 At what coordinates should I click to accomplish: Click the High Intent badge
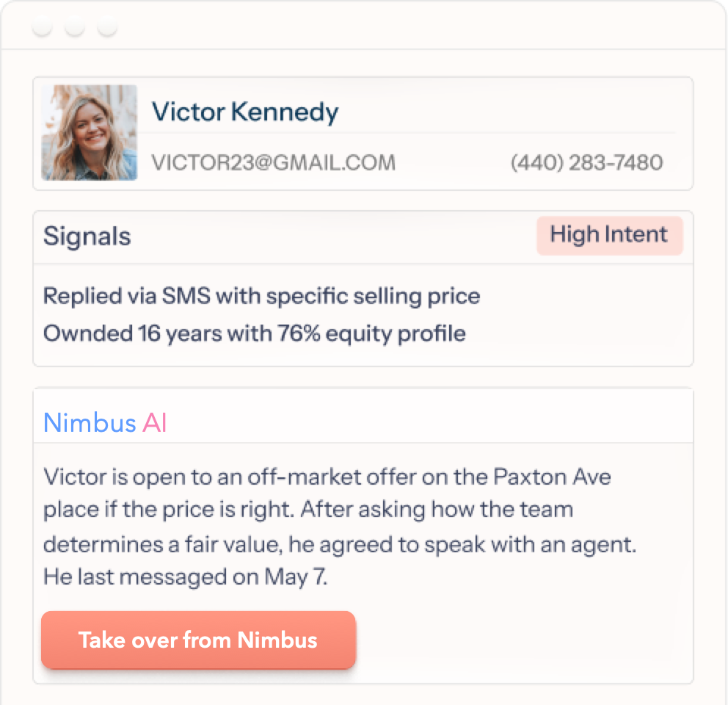pos(610,235)
